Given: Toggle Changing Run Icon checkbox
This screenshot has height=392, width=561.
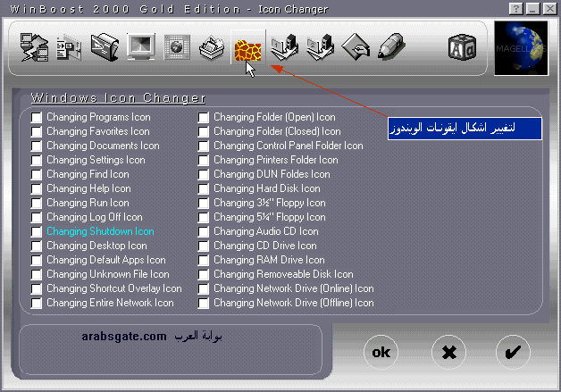Looking at the screenshot, I should pyautogui.click(x=36, y=204).
